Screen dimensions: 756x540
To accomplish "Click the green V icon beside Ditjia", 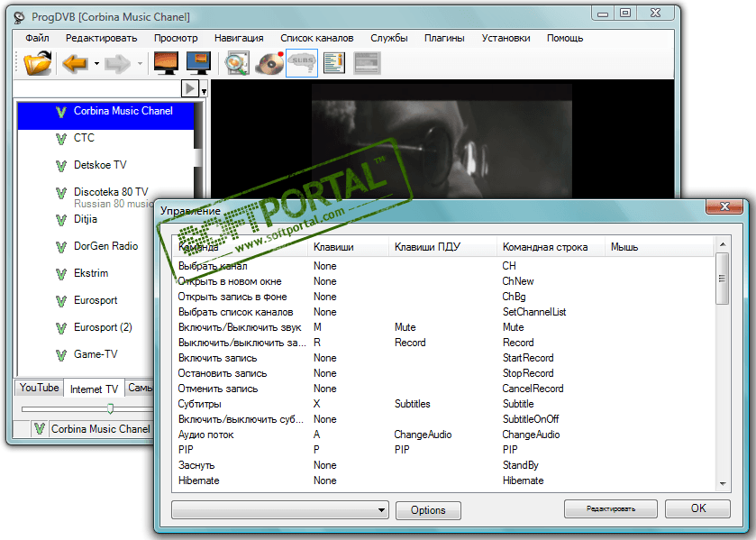I will [x=60, y=220].
